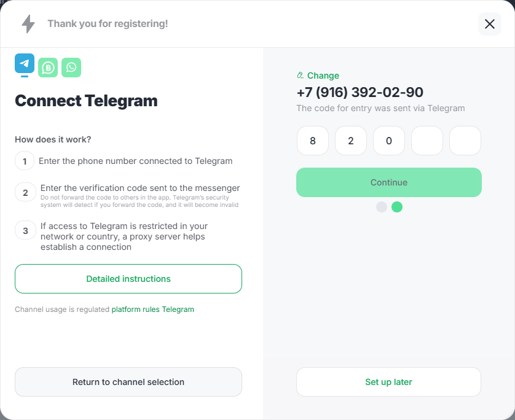Open the platform rules Telegram link
515x420 pixels.
(x=152, y=309)
